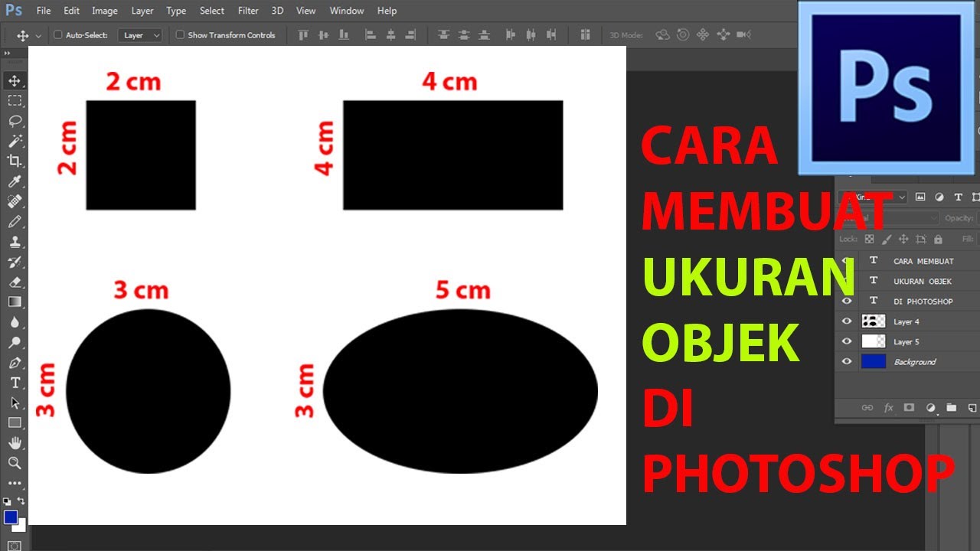This screenshot has height=551, width=980.
Task: Filter layers by pixel layers
Action: coord(920,197)
